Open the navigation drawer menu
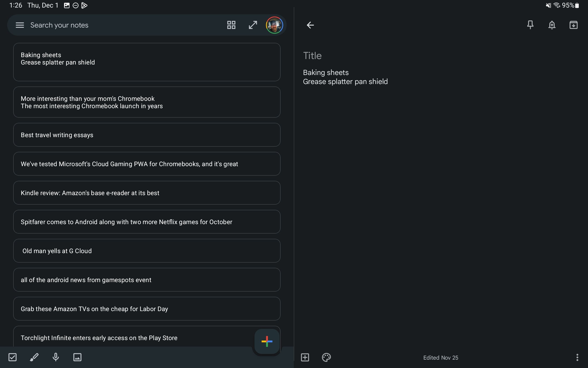 20,25
